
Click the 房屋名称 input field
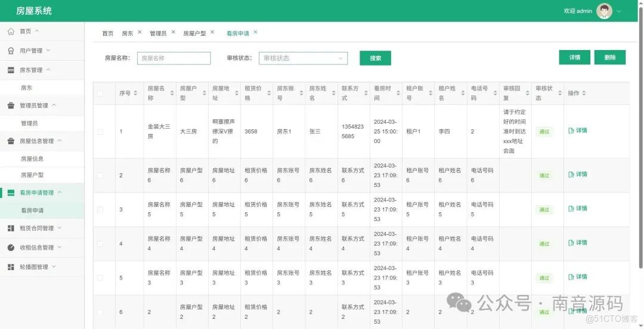click(x=174, y=58)
